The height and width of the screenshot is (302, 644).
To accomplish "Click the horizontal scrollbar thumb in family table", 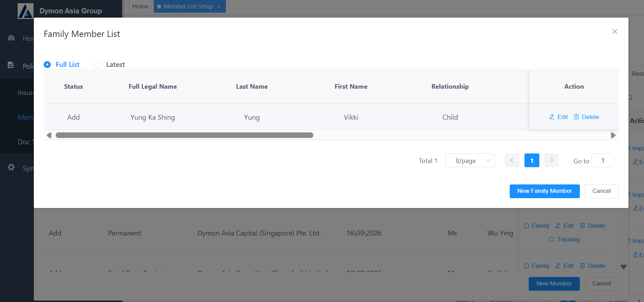I will coord(184,135).
